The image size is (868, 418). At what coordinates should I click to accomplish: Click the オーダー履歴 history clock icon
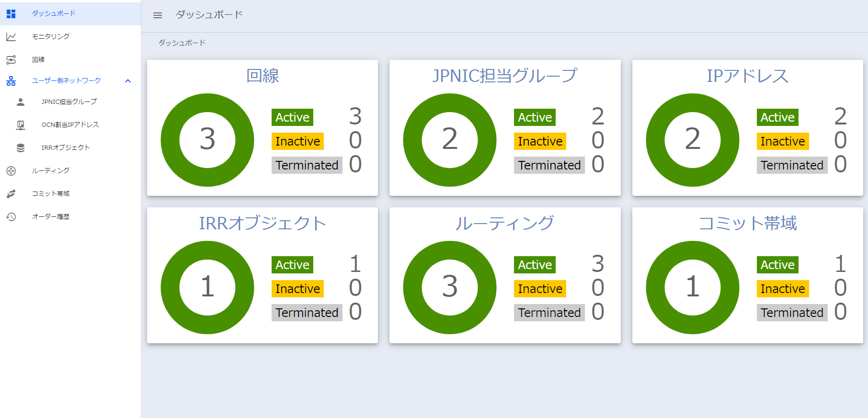11,217
